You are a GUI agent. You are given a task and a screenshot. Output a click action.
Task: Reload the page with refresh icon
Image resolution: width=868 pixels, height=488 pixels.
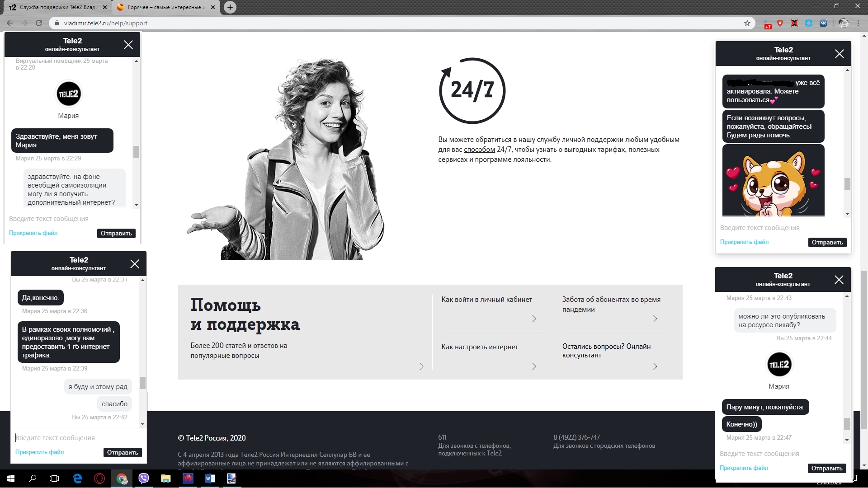click(39, 23)
